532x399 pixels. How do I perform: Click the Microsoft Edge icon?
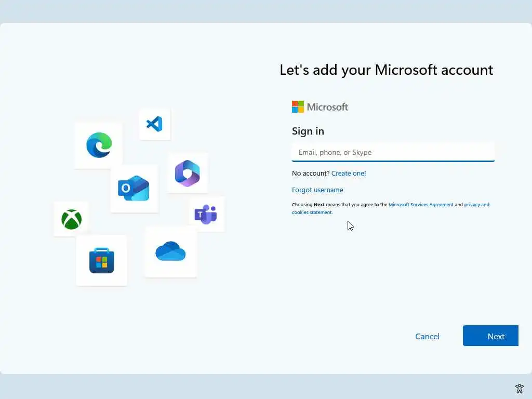(99, 145)
